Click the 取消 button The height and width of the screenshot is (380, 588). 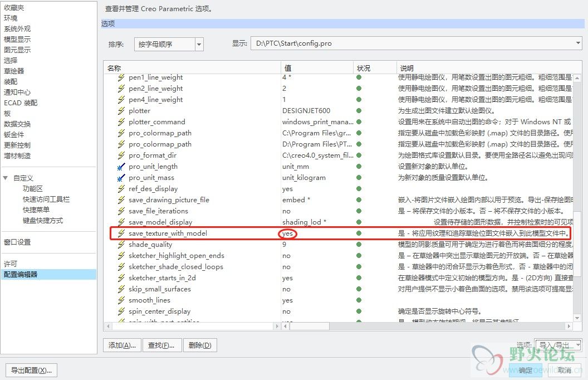(x=565, y=370)
